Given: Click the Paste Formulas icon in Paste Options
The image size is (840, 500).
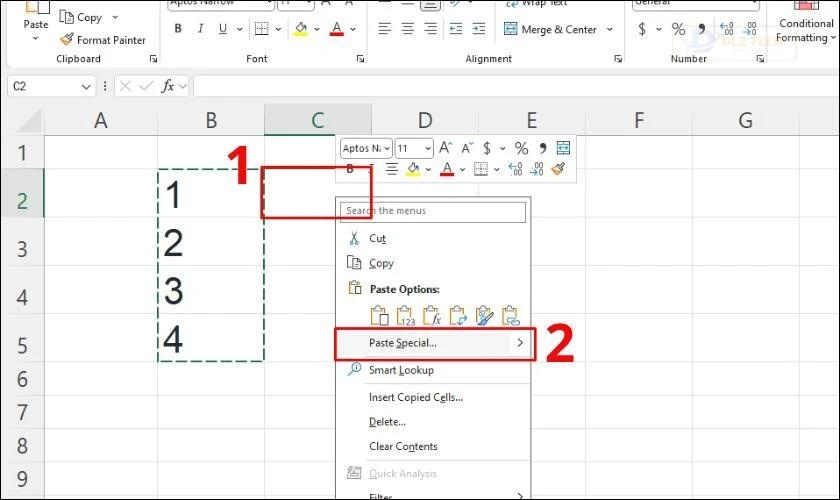Looking at the screenshot, I should point(433,316).
